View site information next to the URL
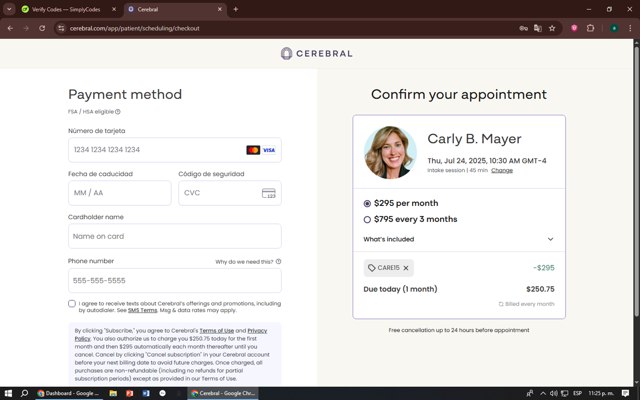The height and width of the screenshot is (400, 640). point(61,28)
